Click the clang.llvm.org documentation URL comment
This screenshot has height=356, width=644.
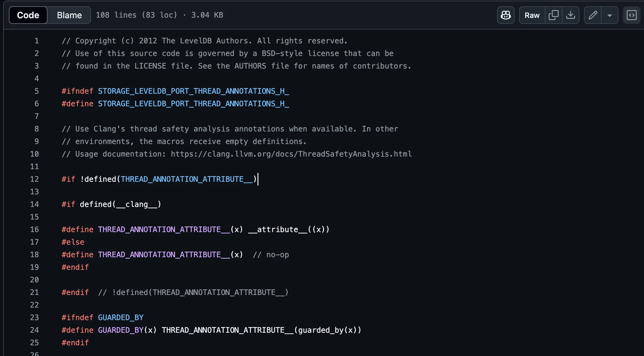[291, 154]
